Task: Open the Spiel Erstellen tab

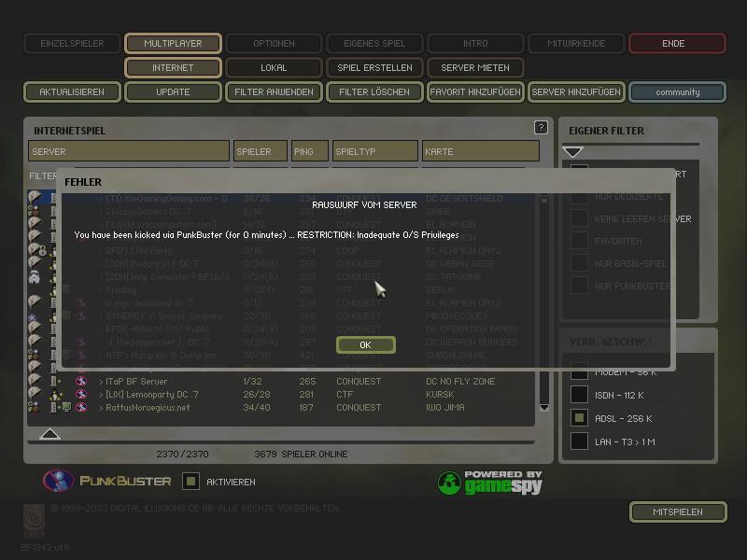Action: [x=374, y=67]
